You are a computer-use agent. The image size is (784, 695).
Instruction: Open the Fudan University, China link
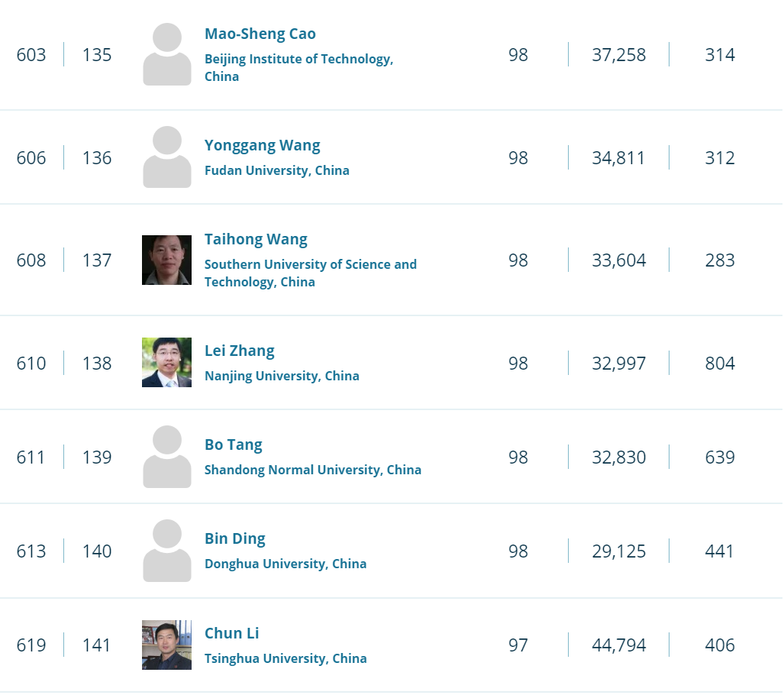pos(276,170)
